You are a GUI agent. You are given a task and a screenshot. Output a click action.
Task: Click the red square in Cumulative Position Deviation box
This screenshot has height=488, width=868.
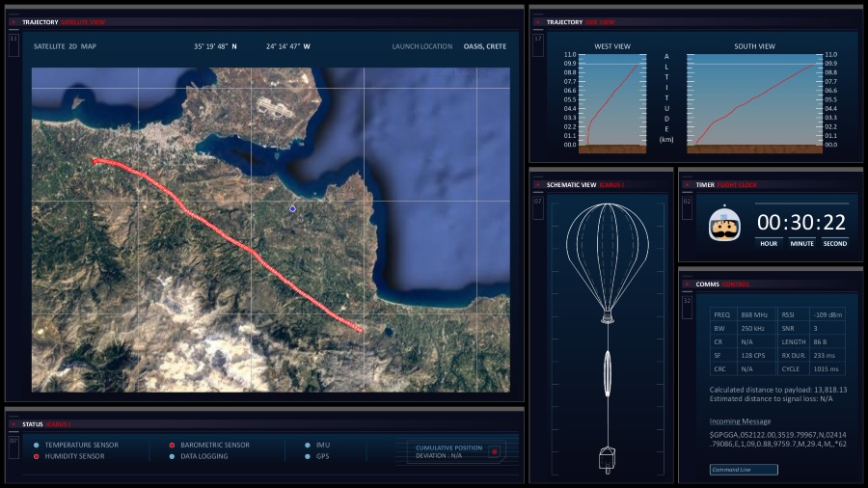(495, 452)
